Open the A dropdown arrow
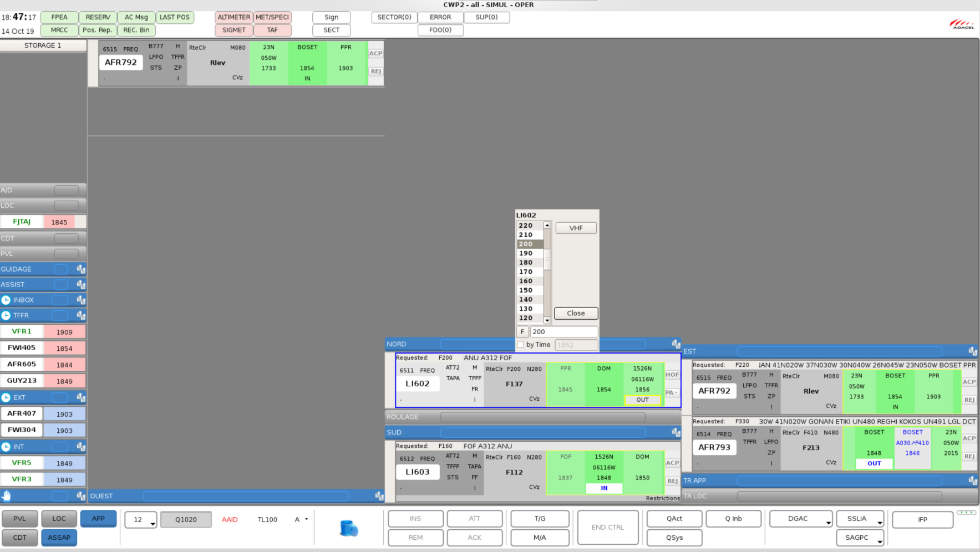The width and height of the screenshot is (980, 552). click(x=306, y=519)
